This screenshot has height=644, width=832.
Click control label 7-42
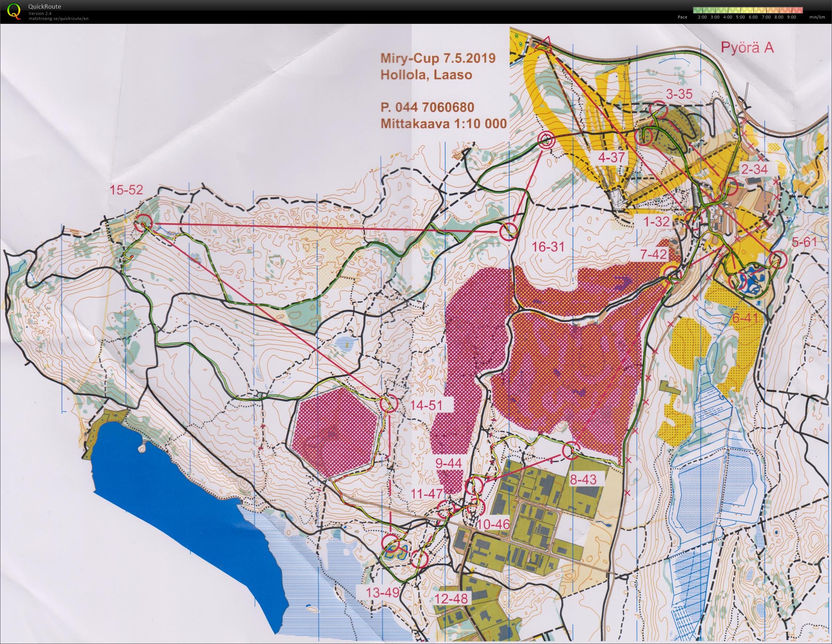(654, 254)
